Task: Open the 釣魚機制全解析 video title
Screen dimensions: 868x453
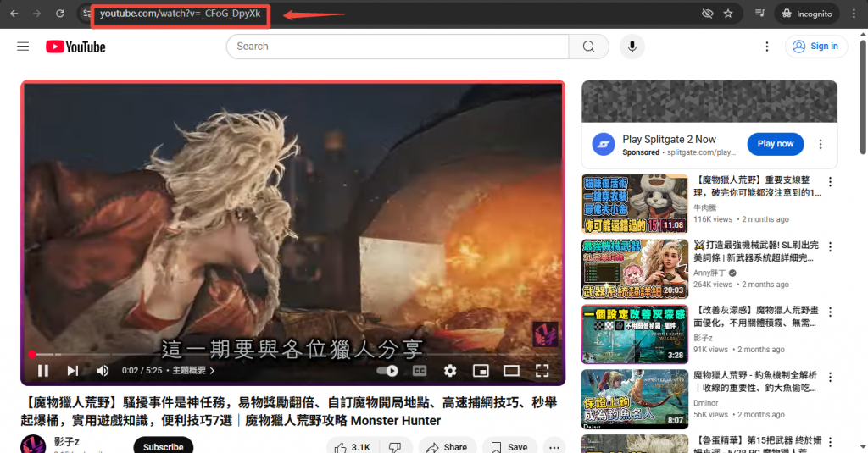Action: click(x=755, y=382)
